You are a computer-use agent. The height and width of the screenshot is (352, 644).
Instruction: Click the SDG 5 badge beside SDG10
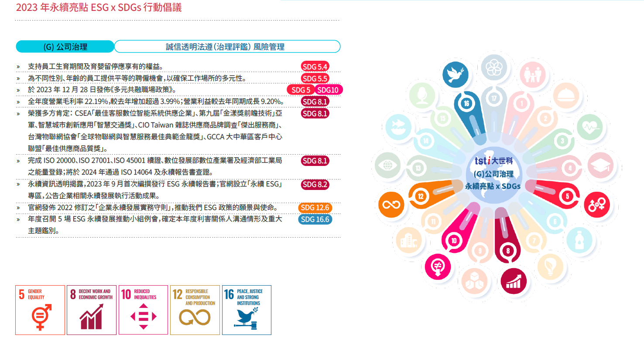[x=300, y=90]
